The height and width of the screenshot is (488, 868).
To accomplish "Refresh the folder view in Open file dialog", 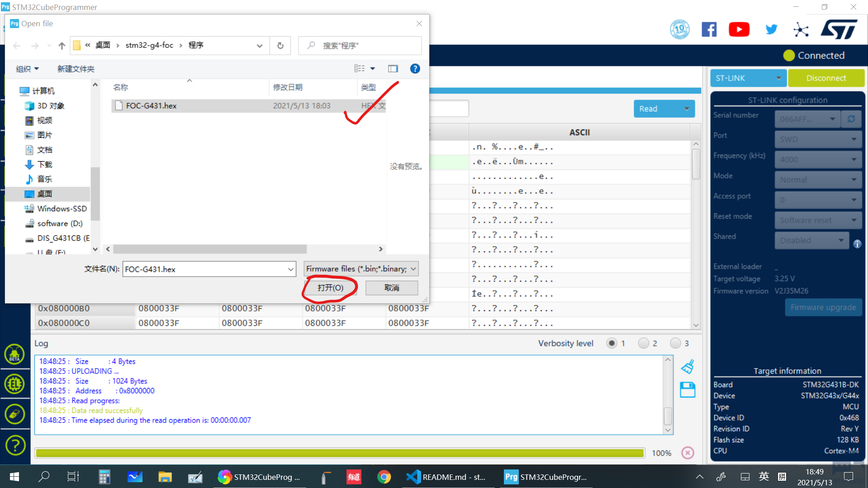I will click(280, 45).
